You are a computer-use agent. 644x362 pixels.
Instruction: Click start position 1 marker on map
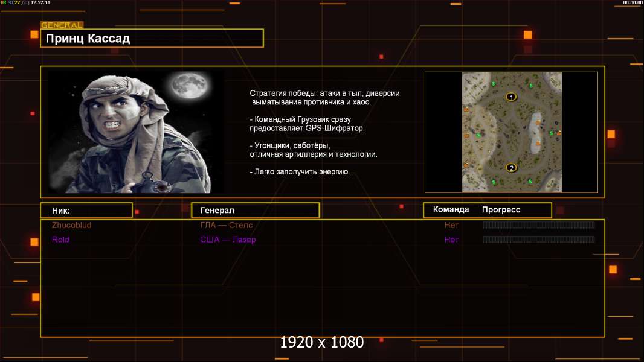[511, 97]
